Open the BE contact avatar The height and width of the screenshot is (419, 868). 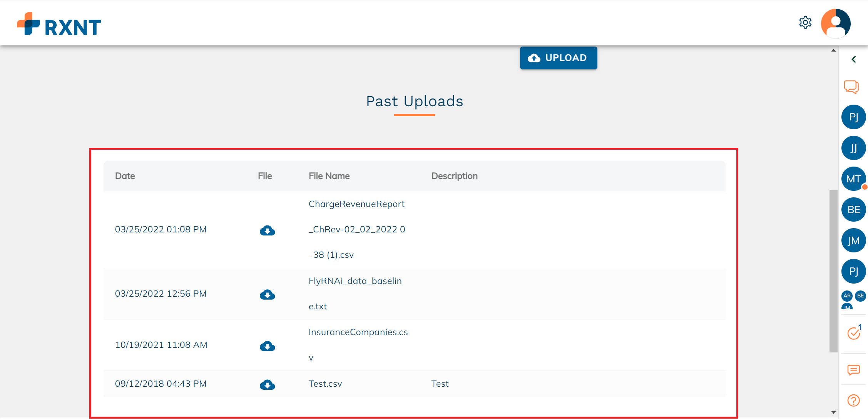click(x=853, y=209)
